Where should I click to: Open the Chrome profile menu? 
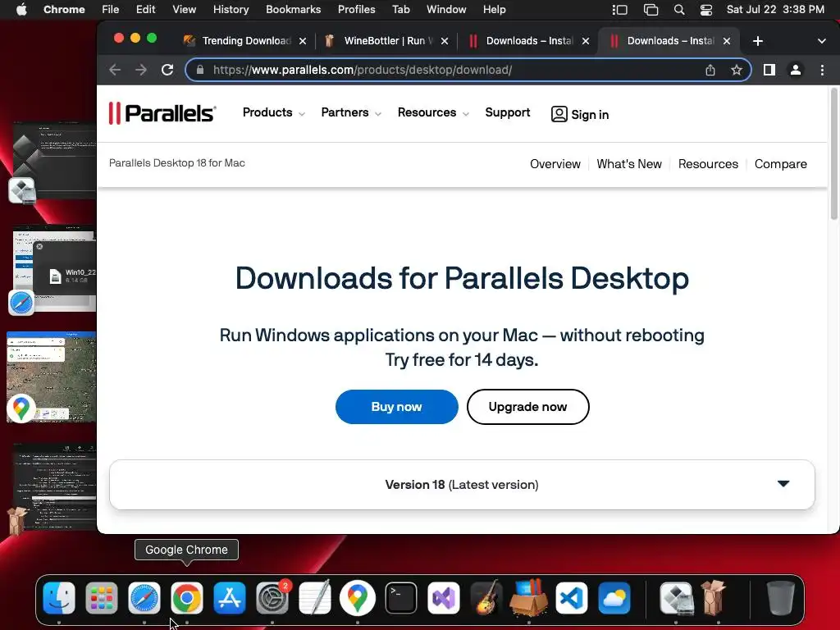pos(796,70)
